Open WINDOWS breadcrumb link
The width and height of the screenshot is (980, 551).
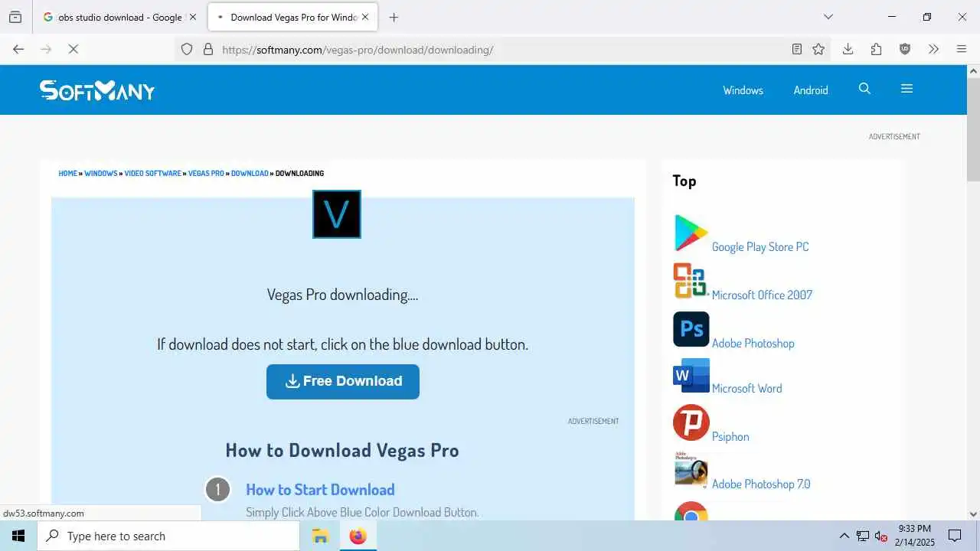[101, 174]
